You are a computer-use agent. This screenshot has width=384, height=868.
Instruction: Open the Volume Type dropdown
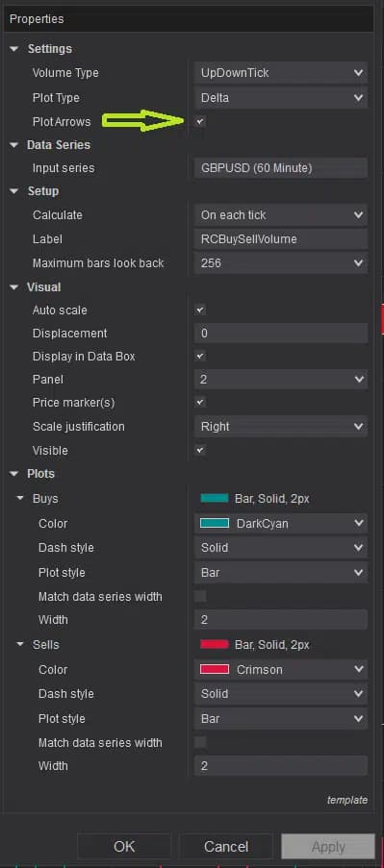pyautogui.click(x=280, y=73)
